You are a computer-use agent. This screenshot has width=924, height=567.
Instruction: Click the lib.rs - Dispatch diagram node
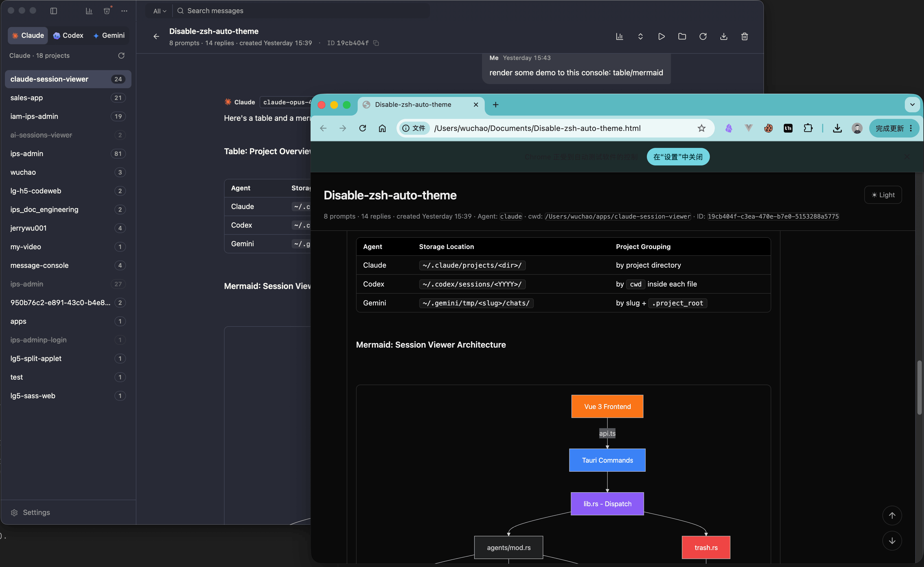click(x=607, y=504)
